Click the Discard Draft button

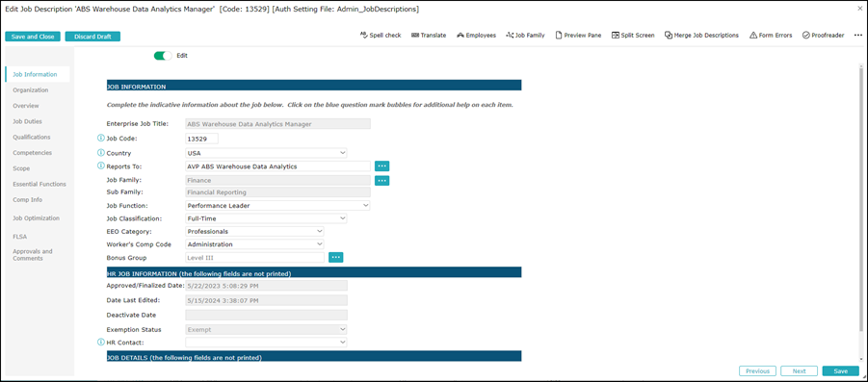(92, 37)
